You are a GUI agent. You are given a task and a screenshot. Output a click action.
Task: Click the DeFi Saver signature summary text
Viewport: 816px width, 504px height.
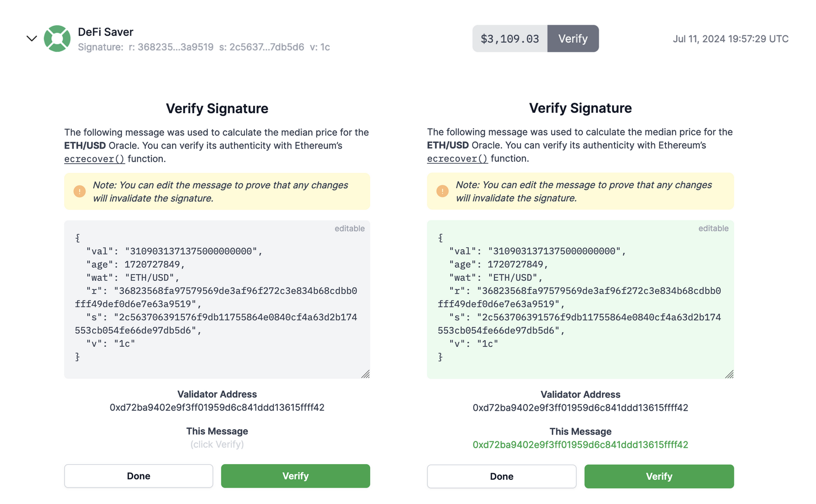click(x=204, y=47)
